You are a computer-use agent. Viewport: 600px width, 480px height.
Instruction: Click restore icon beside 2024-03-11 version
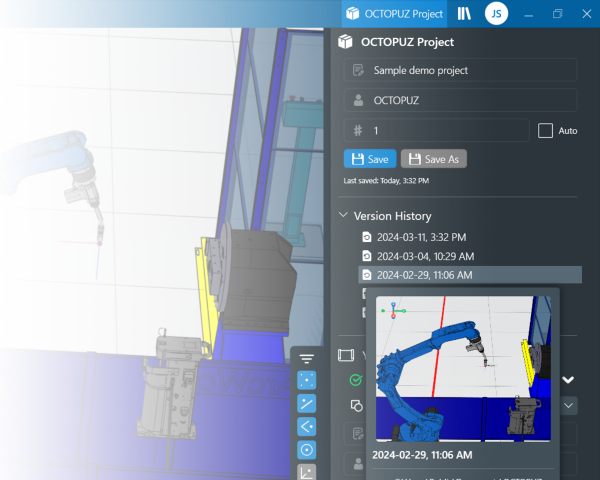point(367,237)
